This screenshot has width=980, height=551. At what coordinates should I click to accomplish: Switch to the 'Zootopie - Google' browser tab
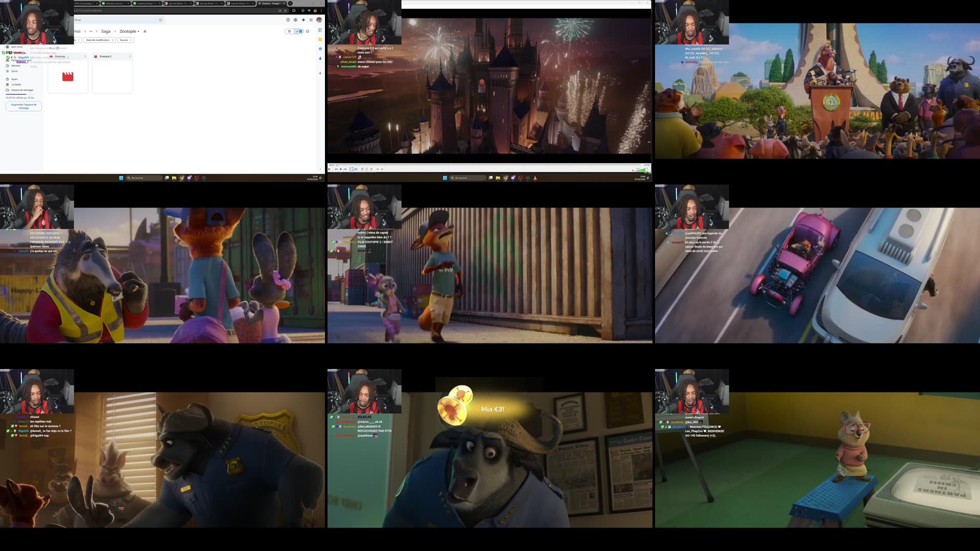(272, 3)
